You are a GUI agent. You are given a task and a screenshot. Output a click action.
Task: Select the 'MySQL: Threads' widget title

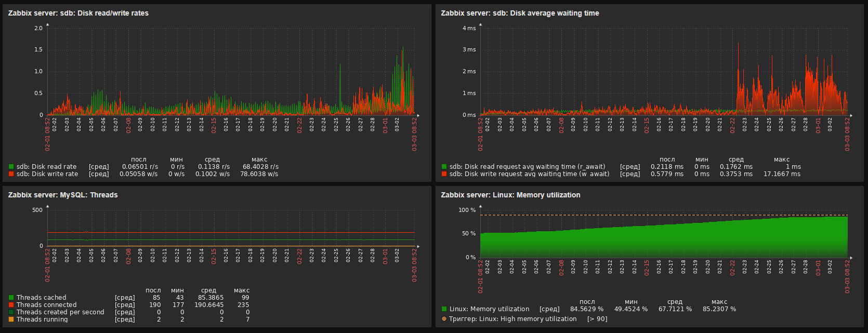pos(63,195)
